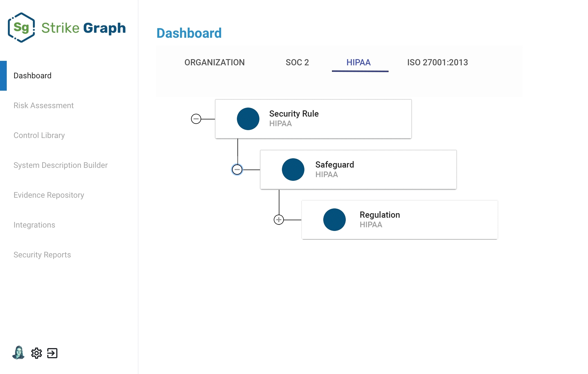Collapse the Security Rule node

196,119
